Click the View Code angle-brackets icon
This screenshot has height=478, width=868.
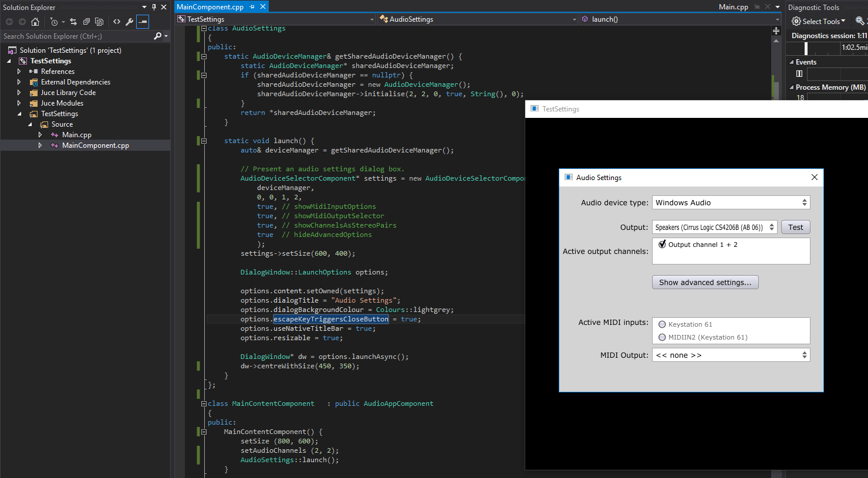click(117, 22)
